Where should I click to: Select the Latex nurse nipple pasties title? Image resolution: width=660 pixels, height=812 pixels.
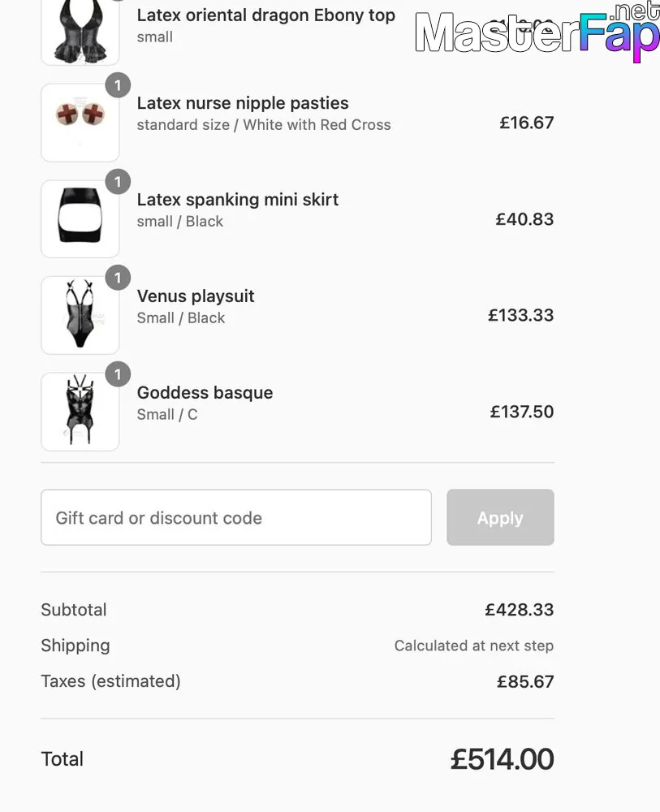(243, 103)
